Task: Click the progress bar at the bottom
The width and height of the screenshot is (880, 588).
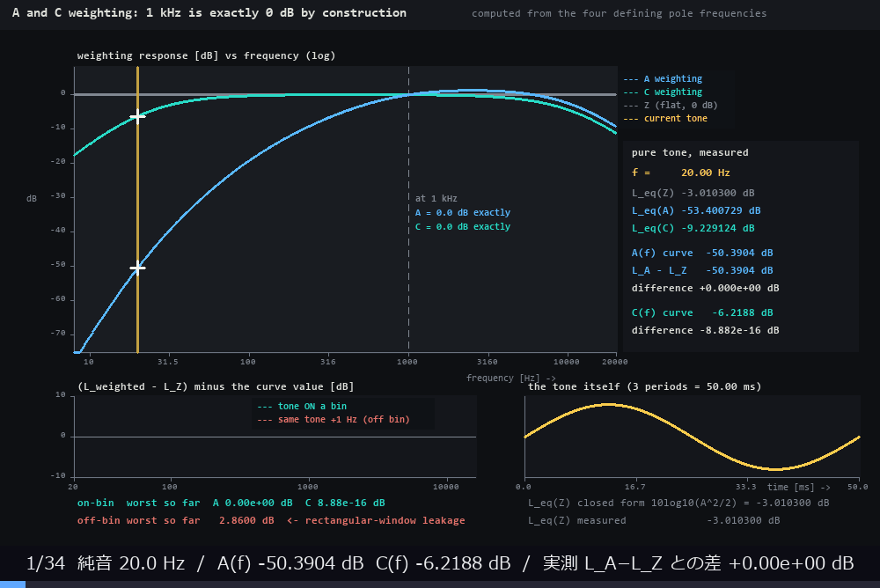Action: (440, 584)
